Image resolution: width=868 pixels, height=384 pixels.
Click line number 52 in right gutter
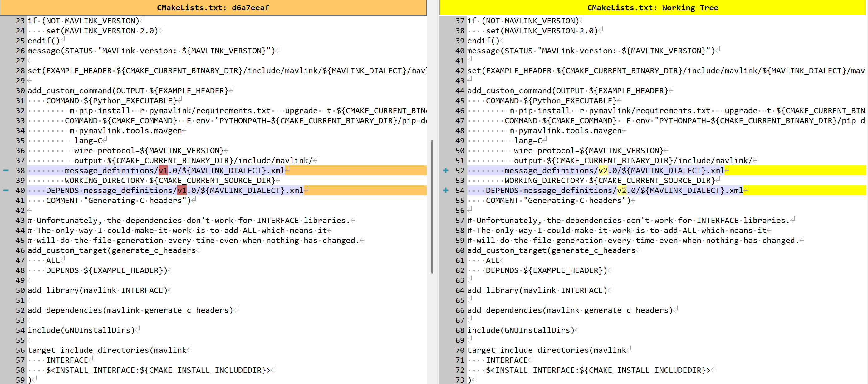[460, 170]
